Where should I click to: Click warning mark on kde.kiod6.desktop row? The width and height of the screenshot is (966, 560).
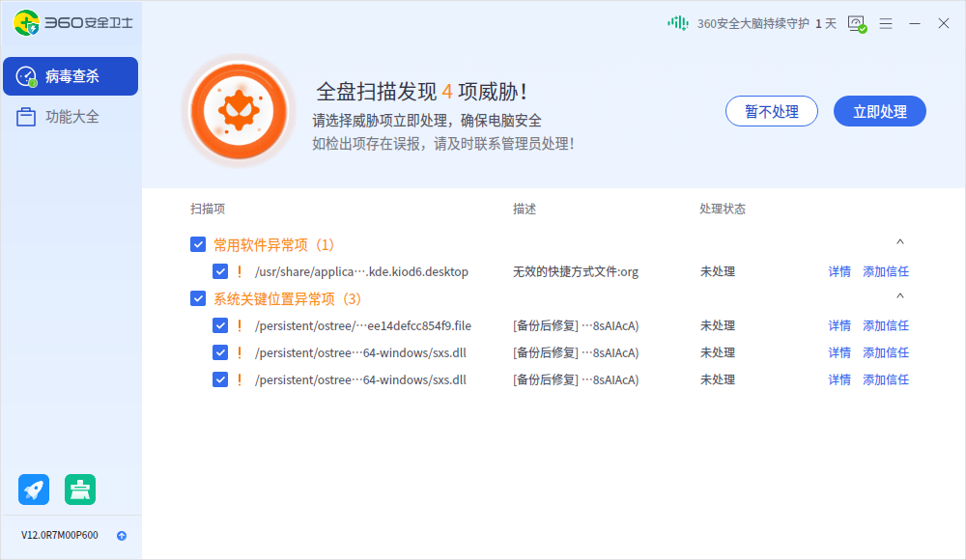click(x=240, y=271)
